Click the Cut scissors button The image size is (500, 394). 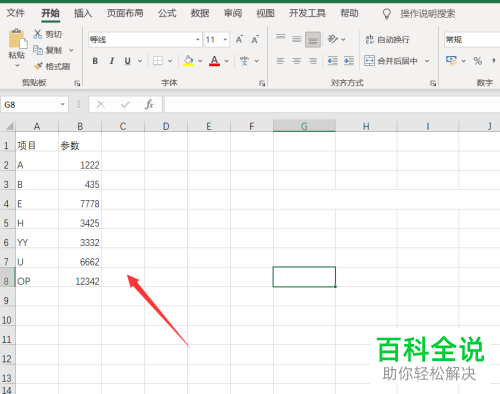coord(47,34)
